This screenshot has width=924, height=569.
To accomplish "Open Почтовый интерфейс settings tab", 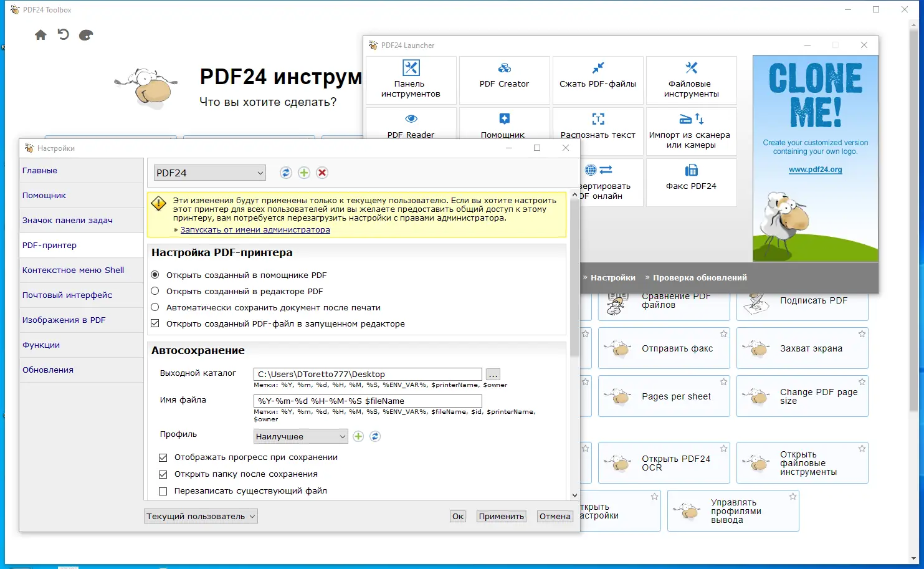I will [82, 295].
